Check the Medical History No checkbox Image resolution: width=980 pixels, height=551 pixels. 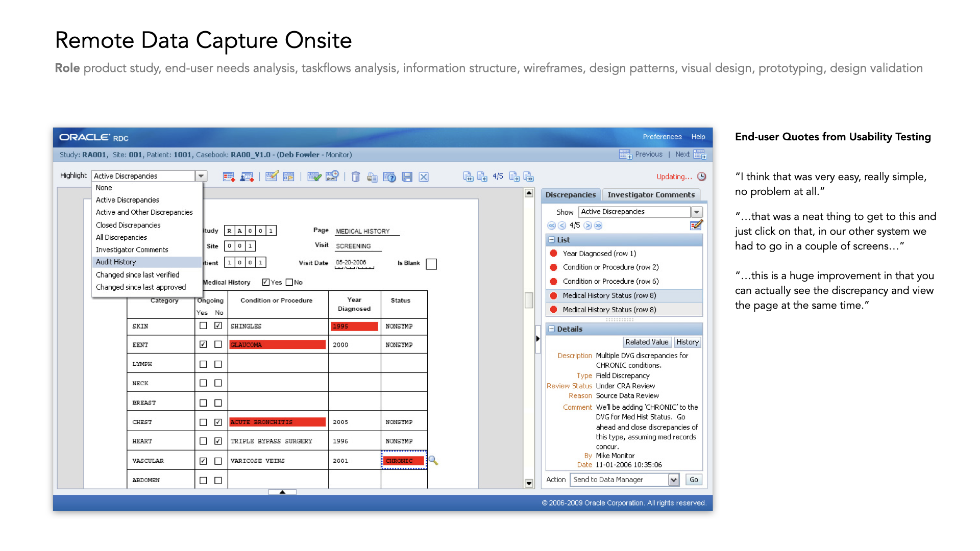click(x=289, y=282)
